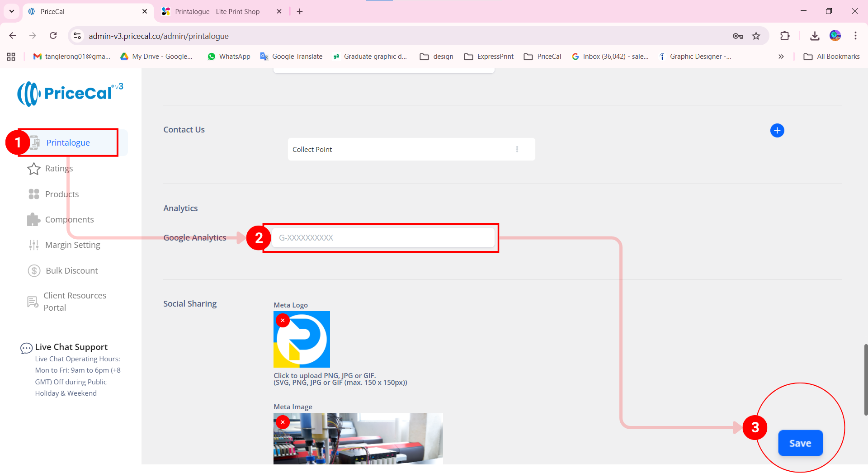Click the page vertical scrollbar
The height and width of the screenshot is (473, 868).
click(865, 379)
